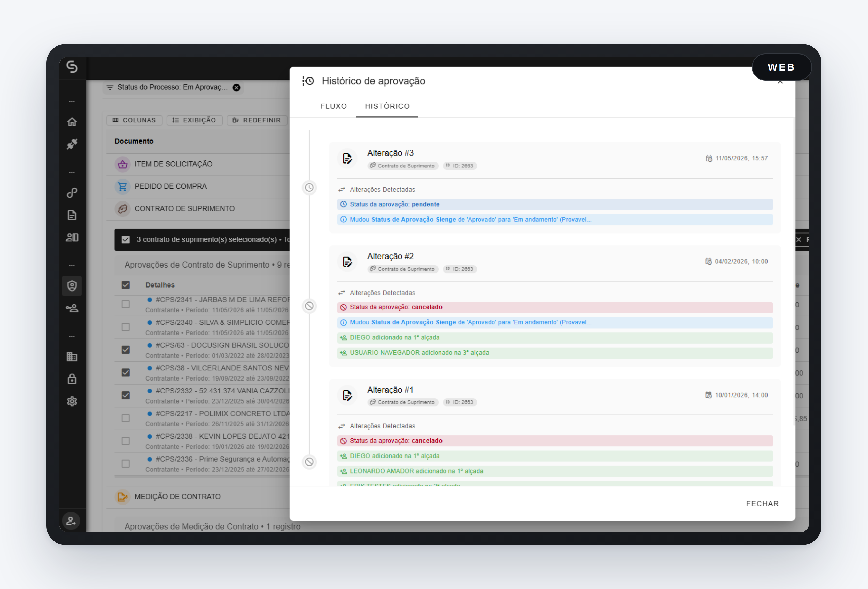This screenshot has width=868, height=589.
Task: Toggle the selection bar checkbox for 3 contratos
Action: [126, 240]
